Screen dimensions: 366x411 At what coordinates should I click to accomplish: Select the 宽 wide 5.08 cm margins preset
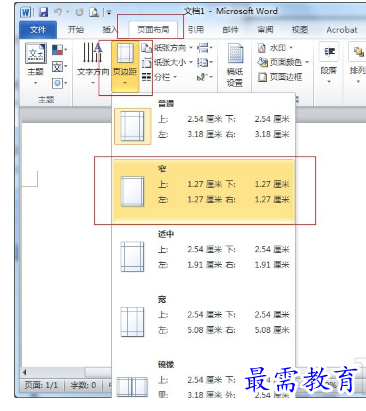[204, 322]
